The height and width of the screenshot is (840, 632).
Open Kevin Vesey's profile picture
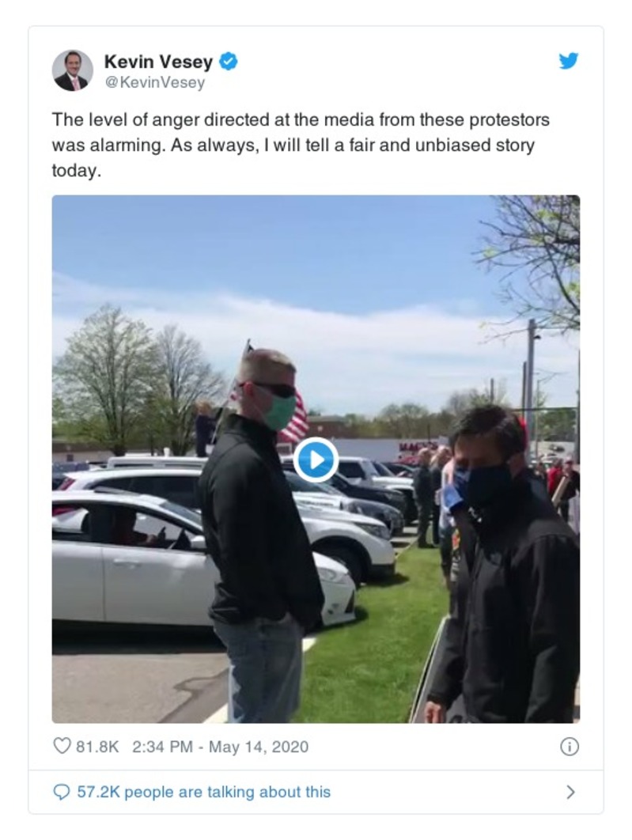tap(73, 70)
